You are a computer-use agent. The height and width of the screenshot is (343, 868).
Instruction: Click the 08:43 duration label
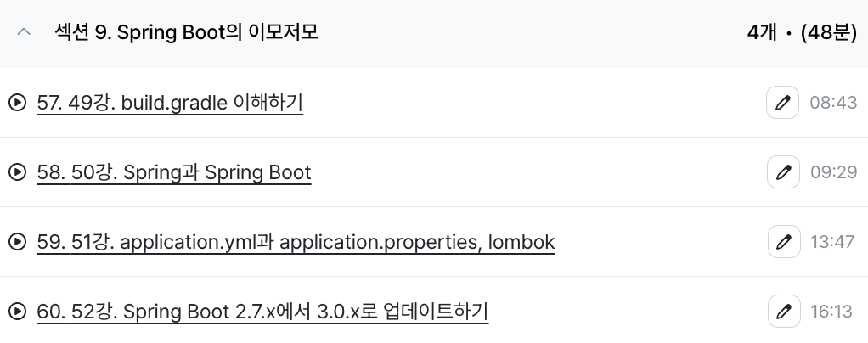point(833,103)
